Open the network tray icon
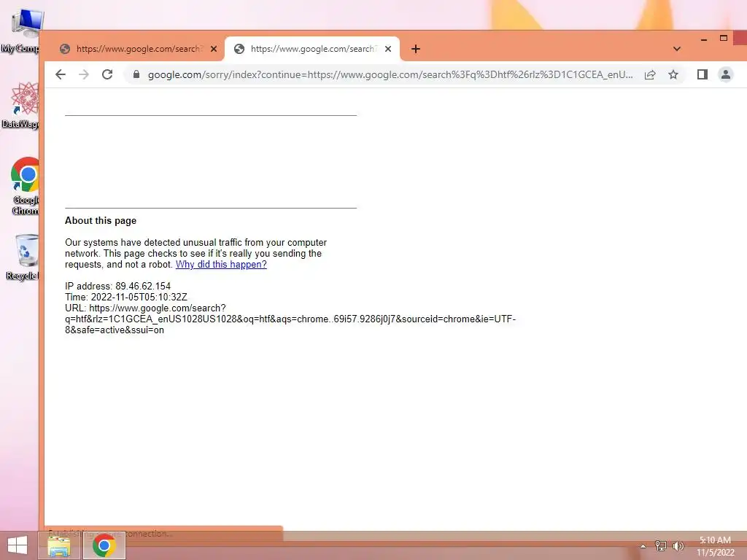747x560 pixels. click(660, 545)
